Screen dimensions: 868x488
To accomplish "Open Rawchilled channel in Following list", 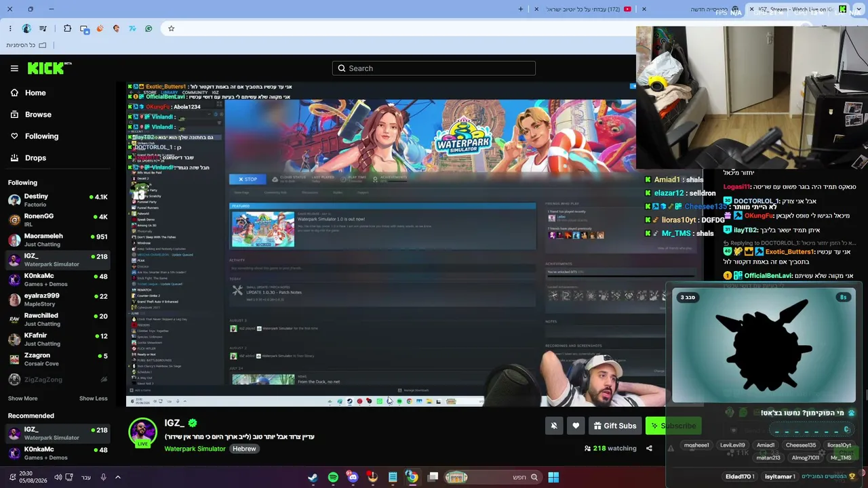I will click(x=58, y=319).
